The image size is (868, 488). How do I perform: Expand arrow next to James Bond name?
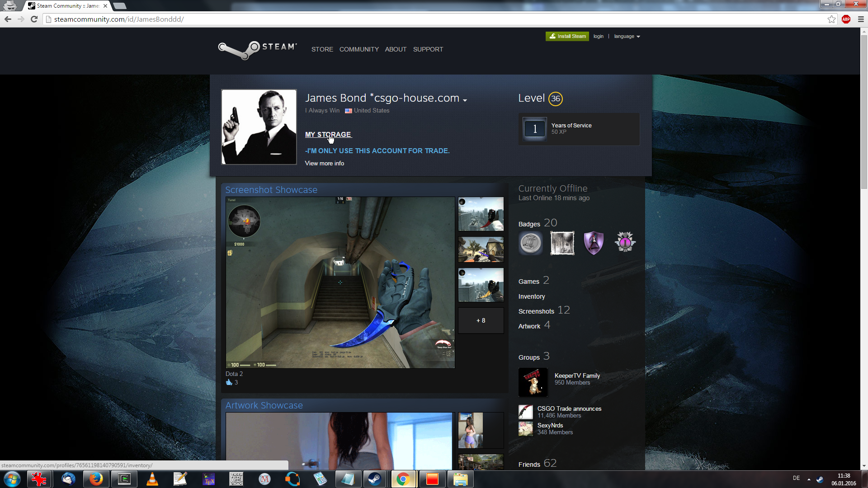click(465, 100)
